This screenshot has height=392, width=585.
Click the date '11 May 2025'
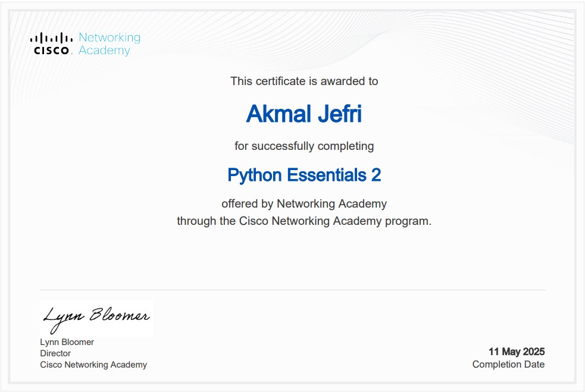[517, 352]
